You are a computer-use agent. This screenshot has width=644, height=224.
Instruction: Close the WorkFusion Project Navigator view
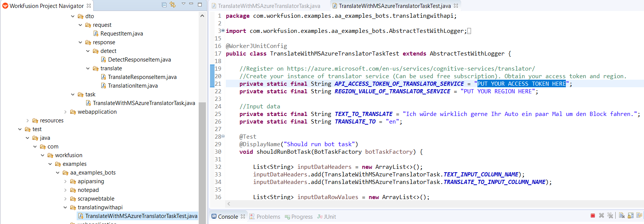(89, 6)
